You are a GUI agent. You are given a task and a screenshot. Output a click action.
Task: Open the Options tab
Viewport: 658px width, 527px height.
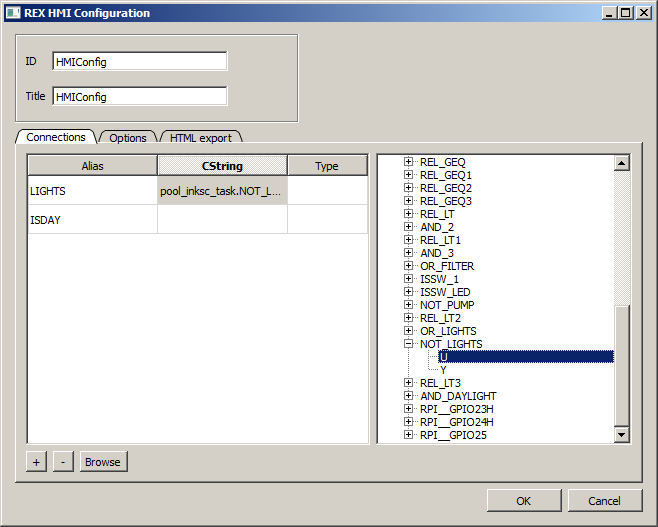pos(128,138)
